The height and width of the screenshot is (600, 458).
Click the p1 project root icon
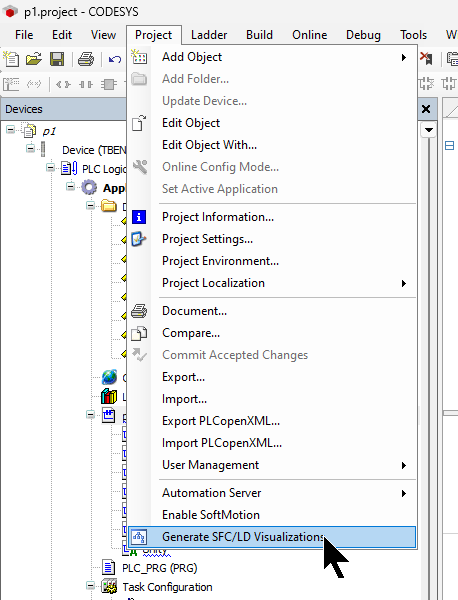coord(30,131)
